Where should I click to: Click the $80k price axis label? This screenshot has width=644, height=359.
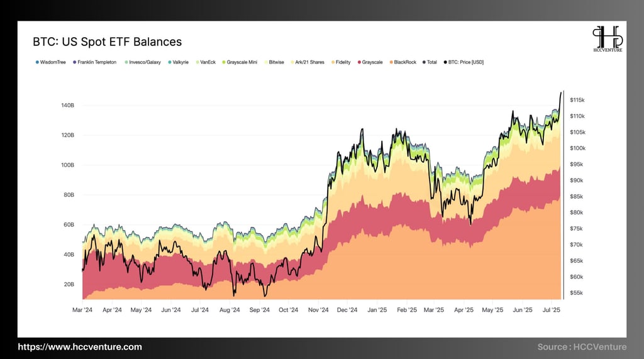coord(576,213)
